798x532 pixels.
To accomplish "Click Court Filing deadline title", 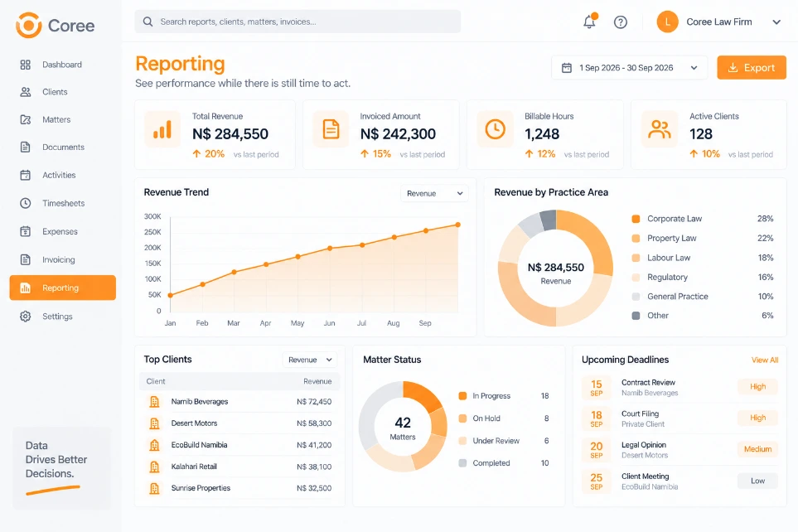I will pos(640,414).
